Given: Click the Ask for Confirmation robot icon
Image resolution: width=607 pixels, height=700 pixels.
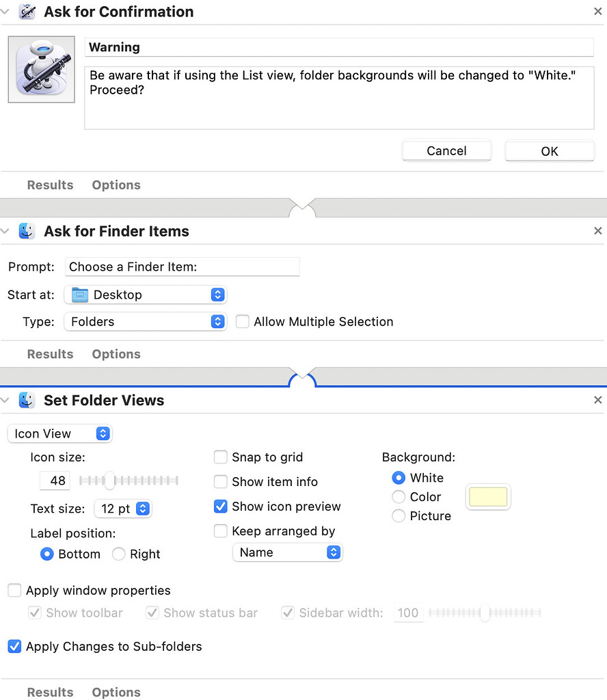Looking at the screenshot, I should click(x=25, y=11).
